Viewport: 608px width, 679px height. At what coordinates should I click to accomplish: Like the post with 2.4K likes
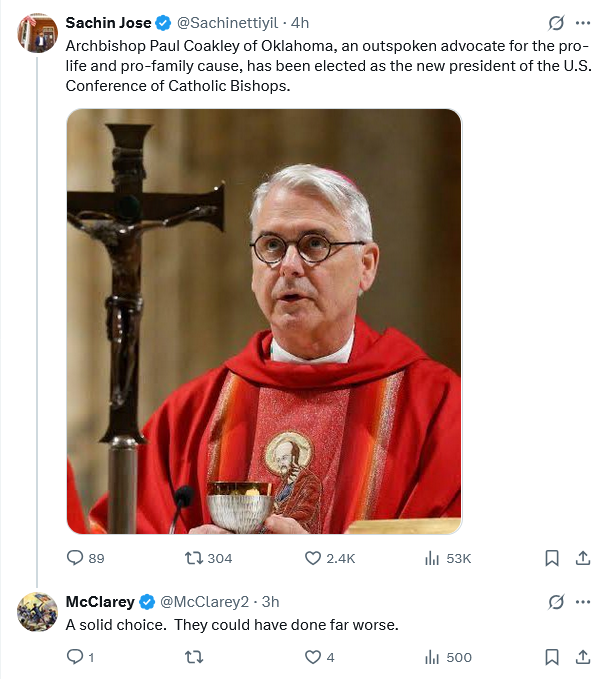click(x=313, y=558)
